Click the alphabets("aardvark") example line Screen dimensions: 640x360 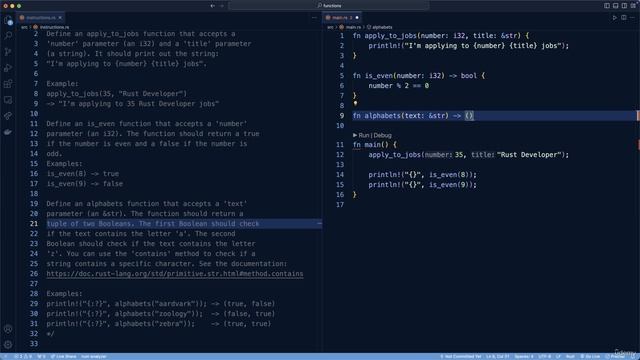tap(160, 304)
